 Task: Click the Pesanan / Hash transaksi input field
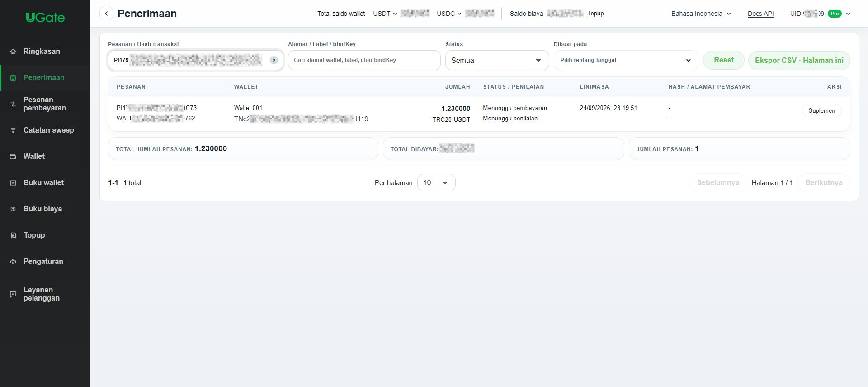195,60
